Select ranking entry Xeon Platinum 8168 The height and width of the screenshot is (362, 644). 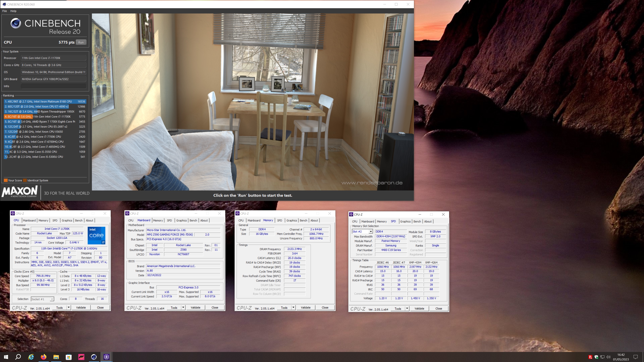(45, 101)
